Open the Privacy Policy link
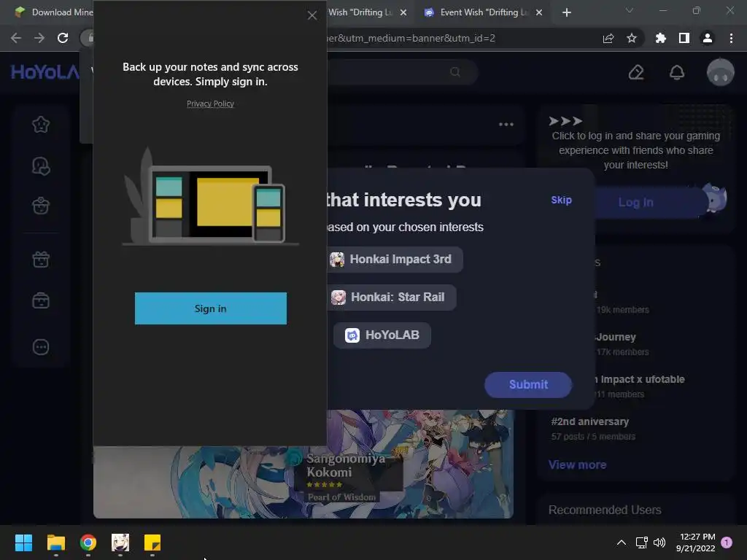 pyautogui.click(x=210, y=104)
